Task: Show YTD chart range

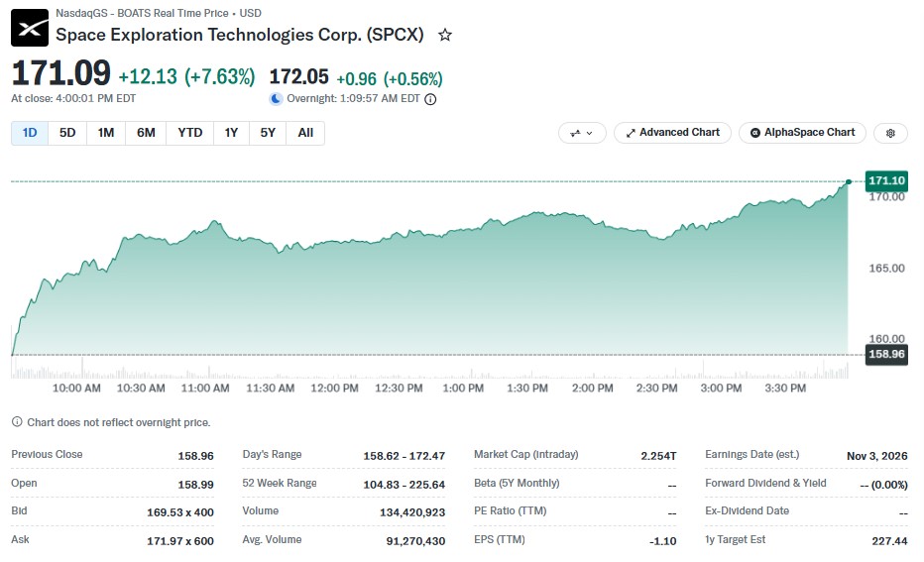Action: pos(189,133)
